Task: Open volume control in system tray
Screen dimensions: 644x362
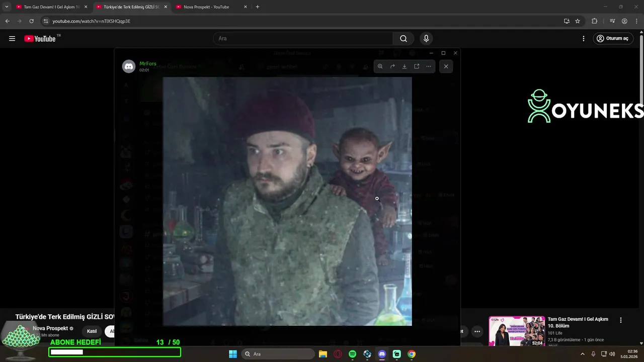Action: coord(612,354)
